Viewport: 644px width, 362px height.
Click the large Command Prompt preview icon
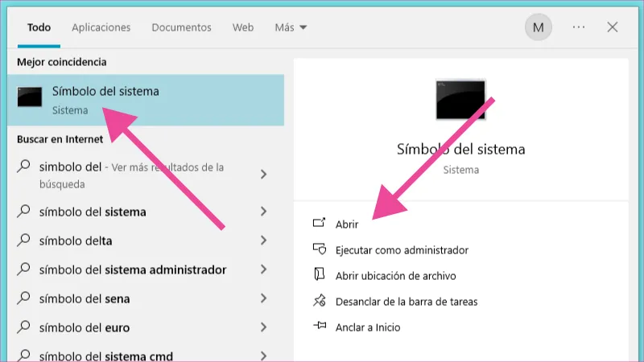(x=460, y=100)
